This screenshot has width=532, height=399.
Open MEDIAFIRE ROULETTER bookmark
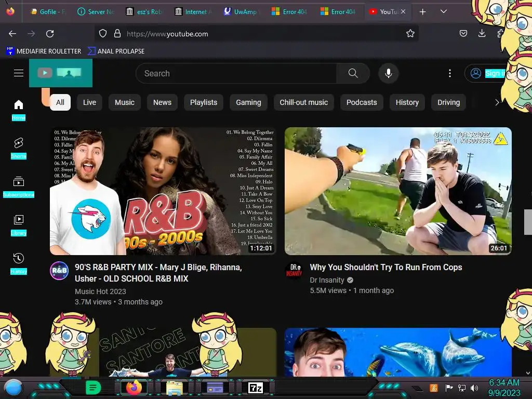[x=44, y=51]
